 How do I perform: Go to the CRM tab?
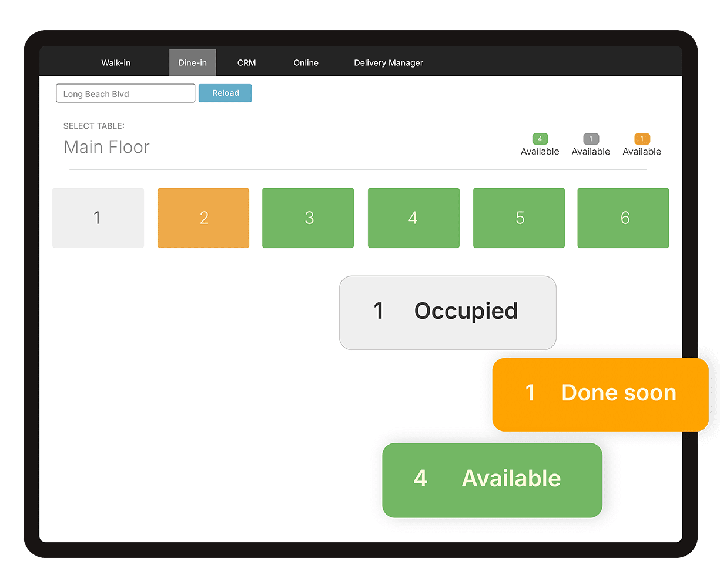[x=246, y=63]
